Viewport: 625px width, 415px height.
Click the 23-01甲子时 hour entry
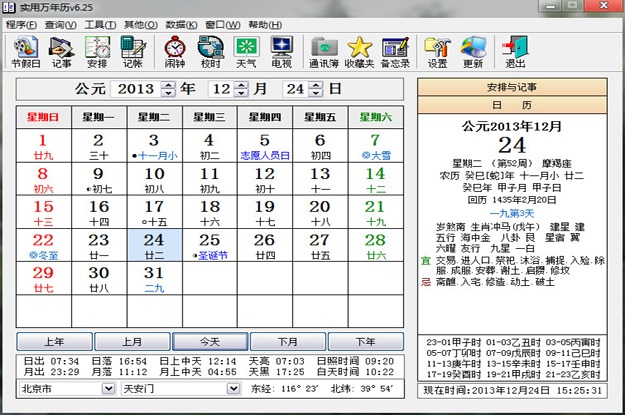point(454,342)
